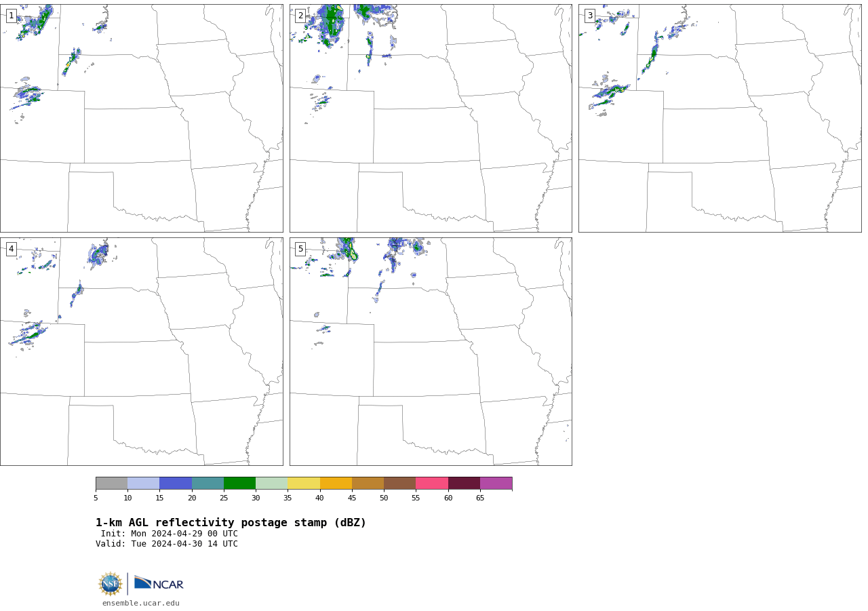Select the purple 65+ dBZ swatch

click(496, 484)
